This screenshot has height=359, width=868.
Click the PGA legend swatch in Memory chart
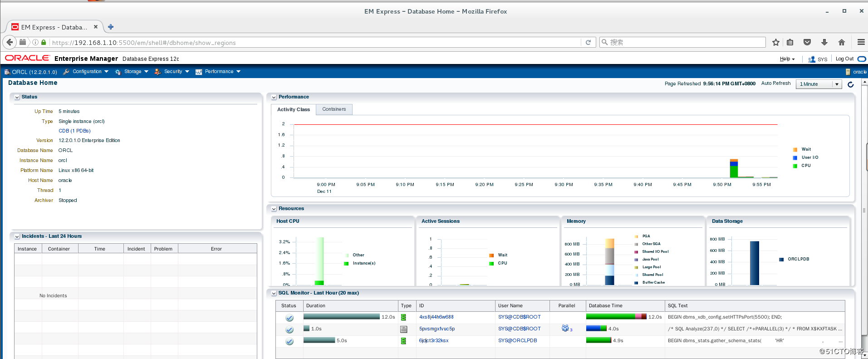[x=636, y=236]
